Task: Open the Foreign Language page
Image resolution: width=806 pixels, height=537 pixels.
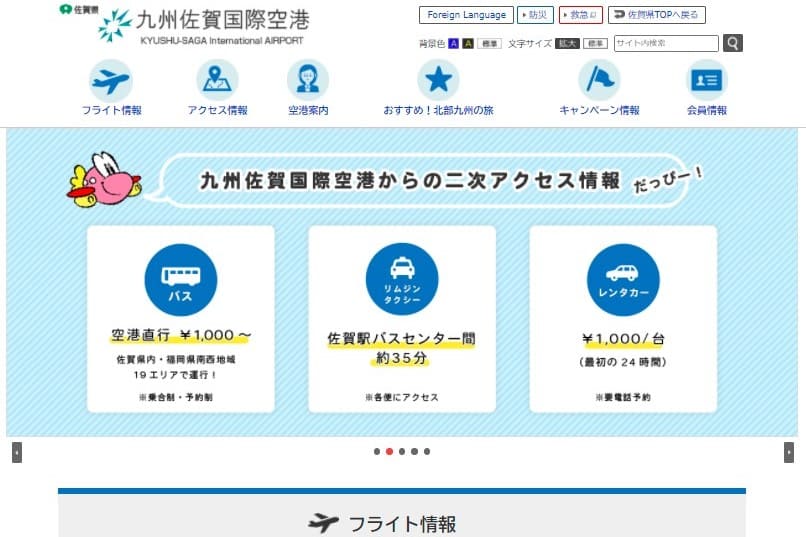Action: (466, 15)
